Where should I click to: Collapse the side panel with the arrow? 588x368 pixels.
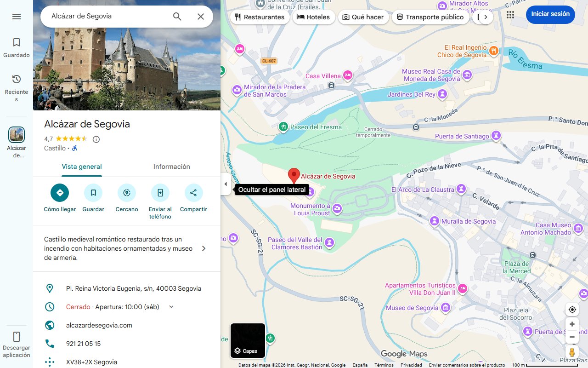tap(226, 184)
